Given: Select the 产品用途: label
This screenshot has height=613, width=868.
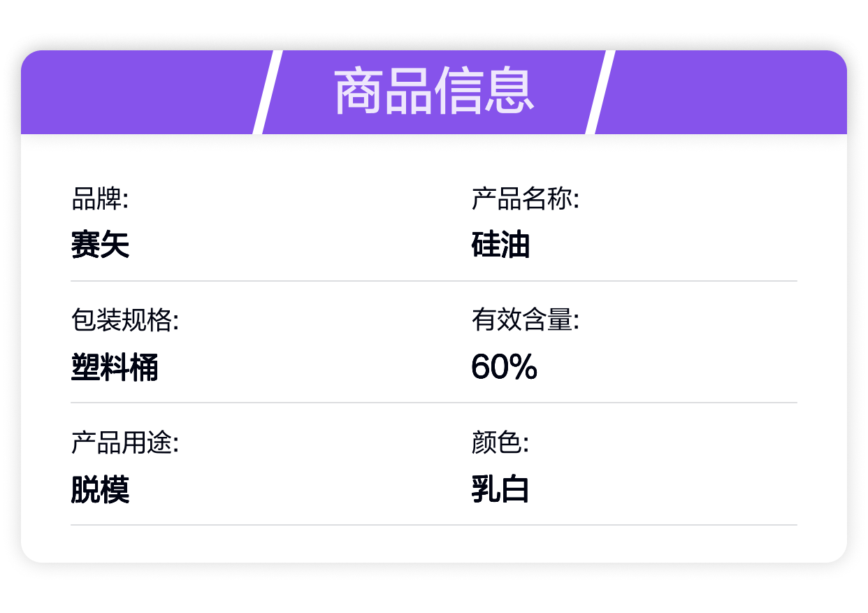Looking at the screenshot, I should click(x=125, y=443).
